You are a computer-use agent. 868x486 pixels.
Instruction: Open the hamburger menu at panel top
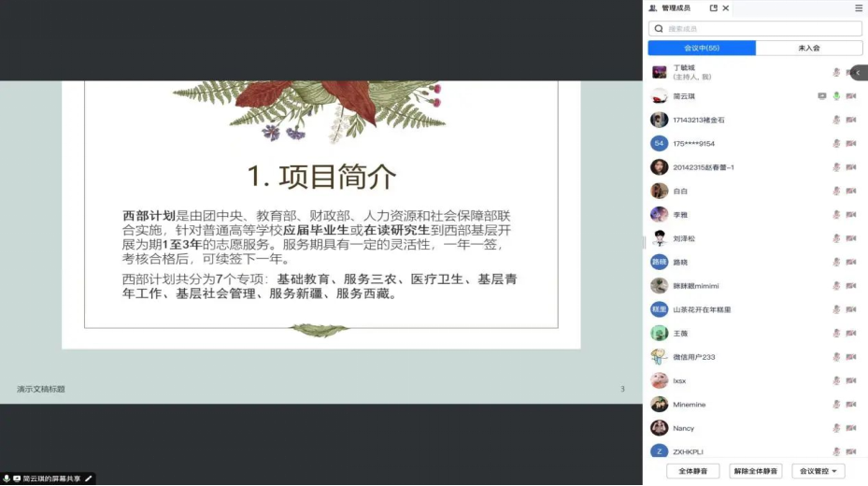[x=859, y=7]
